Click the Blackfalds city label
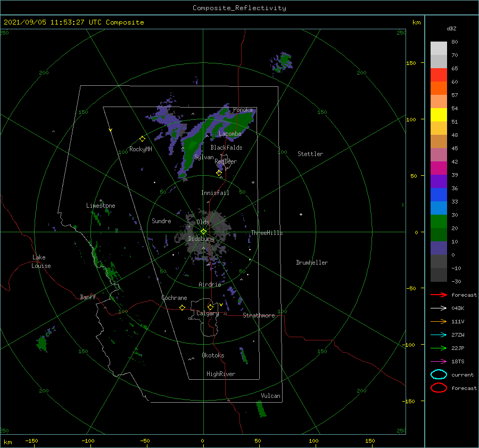 click(x=226, y=148)
